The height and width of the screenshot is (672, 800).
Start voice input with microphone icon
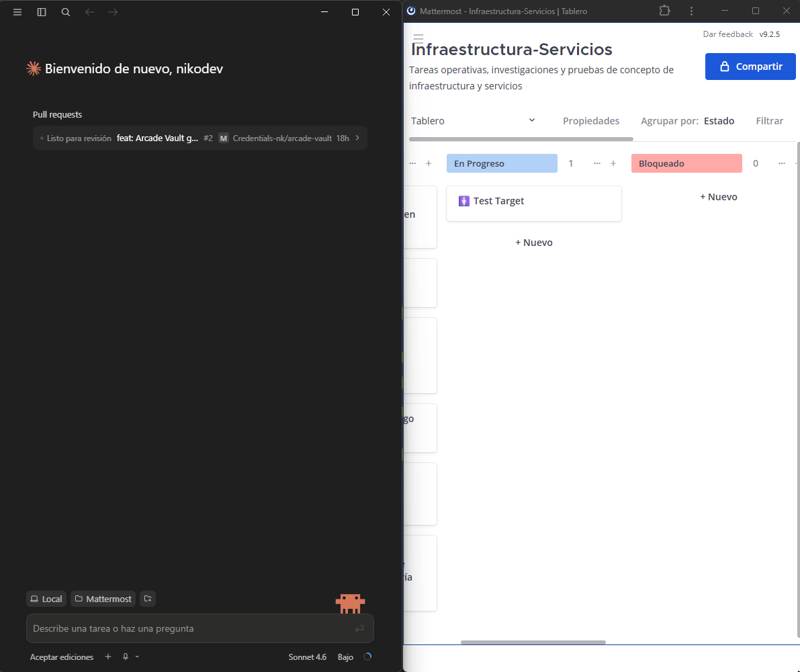pyautogui.click(x=126, y=657)
